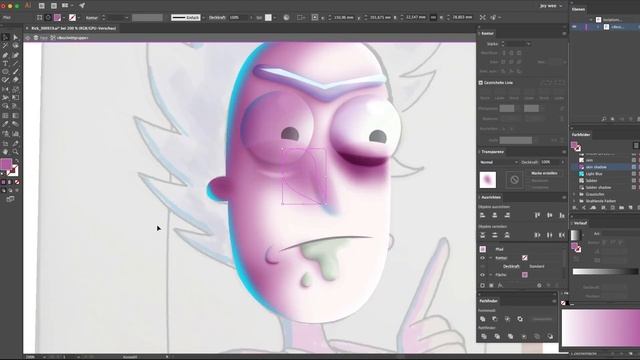
Task: Align objects horizontal center in Ausrichten panel
Action: point(495,215)
